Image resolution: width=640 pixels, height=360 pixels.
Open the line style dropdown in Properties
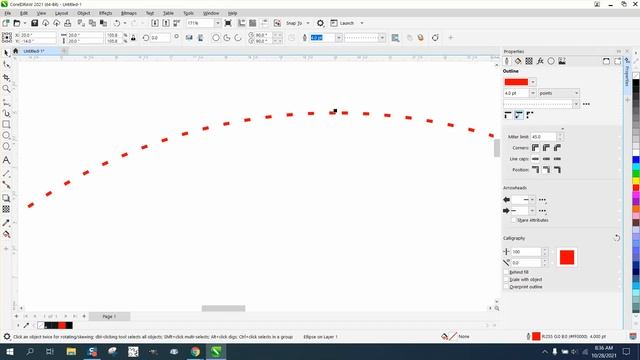coord(576,104)
